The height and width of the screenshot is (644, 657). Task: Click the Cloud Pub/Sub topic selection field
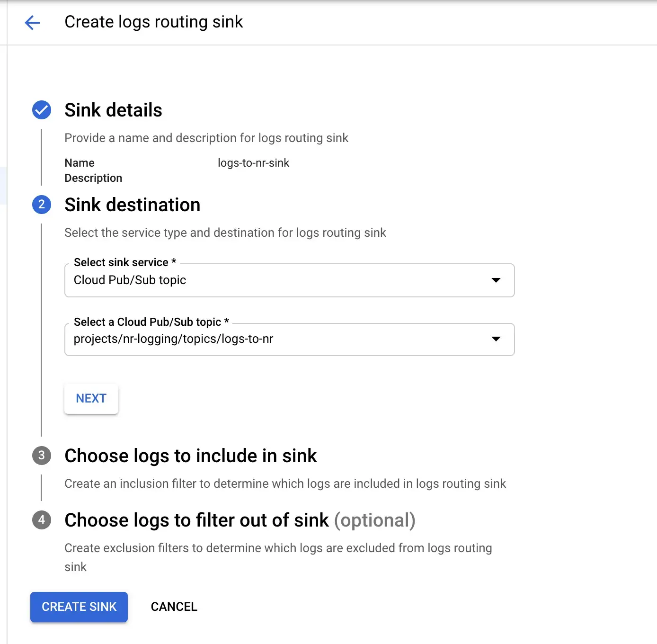pos(275,339)
